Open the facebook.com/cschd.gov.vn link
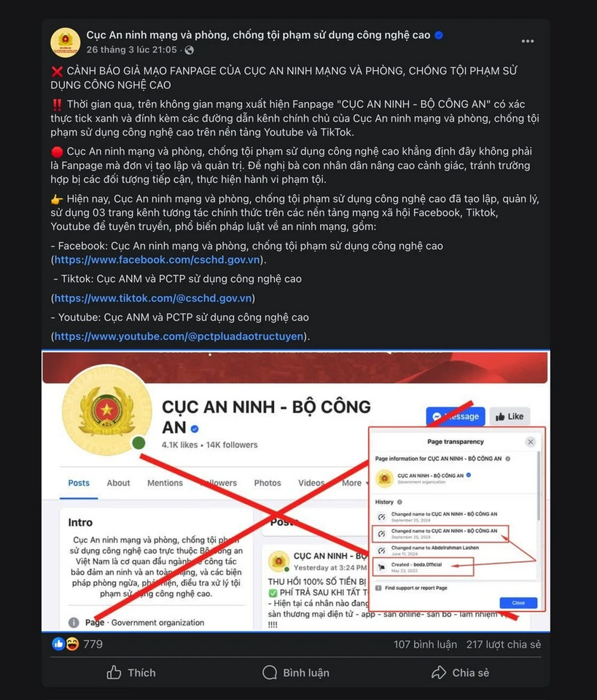597x700 pixels. [x=157, y=260]
